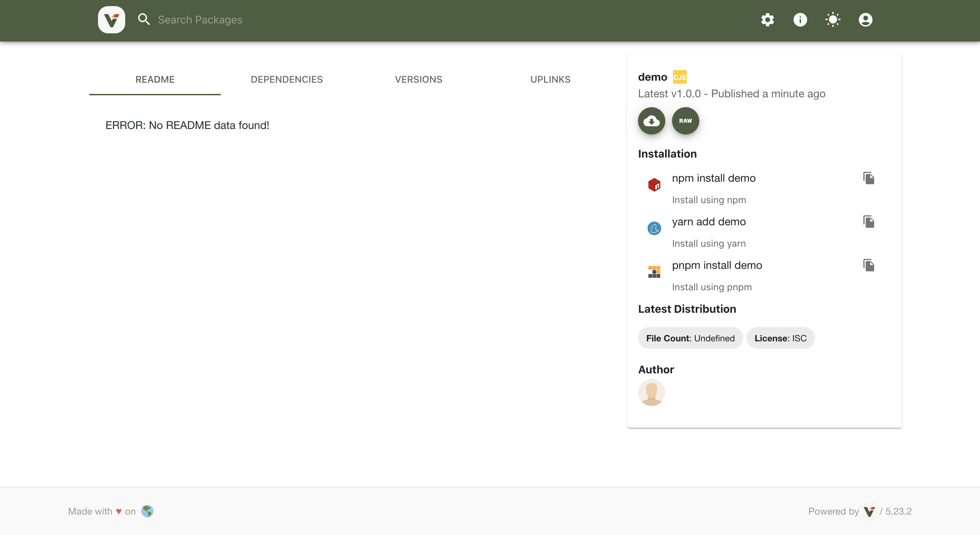
Task: Click the 'Installation' heading
Action: click(x=667, y=154)
